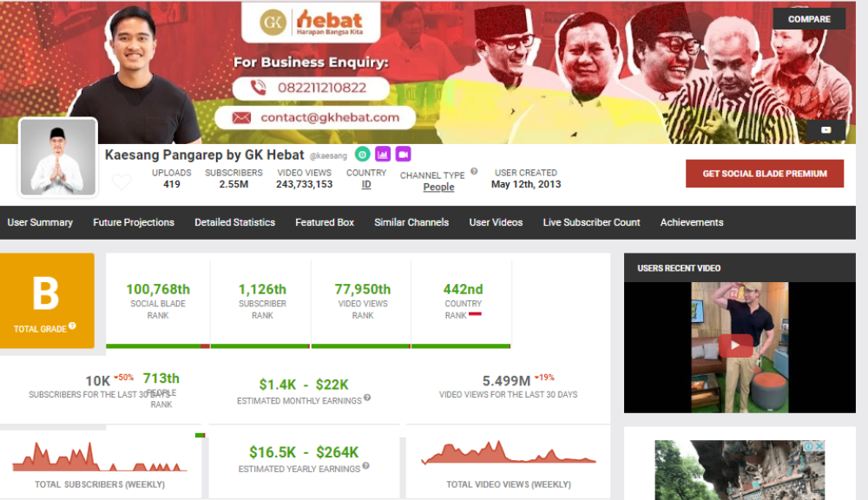Click the green circular badge icon beside @kaesang
The image size is (868, 500).
click(x=362, y=155)
